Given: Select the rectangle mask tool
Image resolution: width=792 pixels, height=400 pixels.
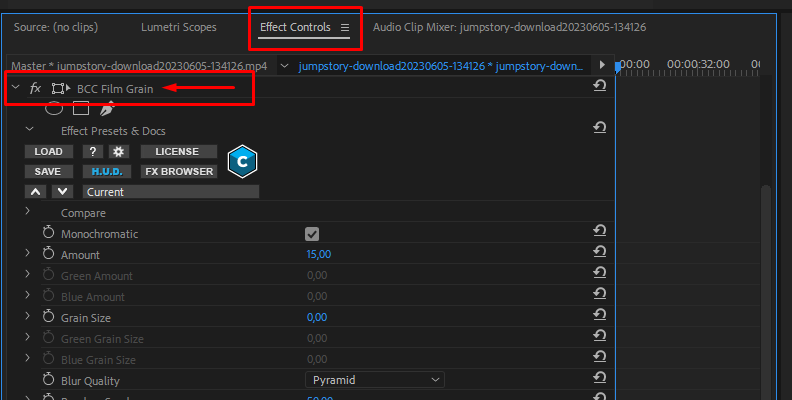Looking at the screenshot, I should click(x=81, y=108).
